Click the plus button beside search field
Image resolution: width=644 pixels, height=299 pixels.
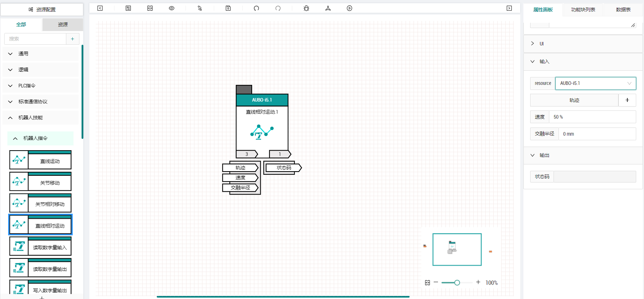[73, 39]
